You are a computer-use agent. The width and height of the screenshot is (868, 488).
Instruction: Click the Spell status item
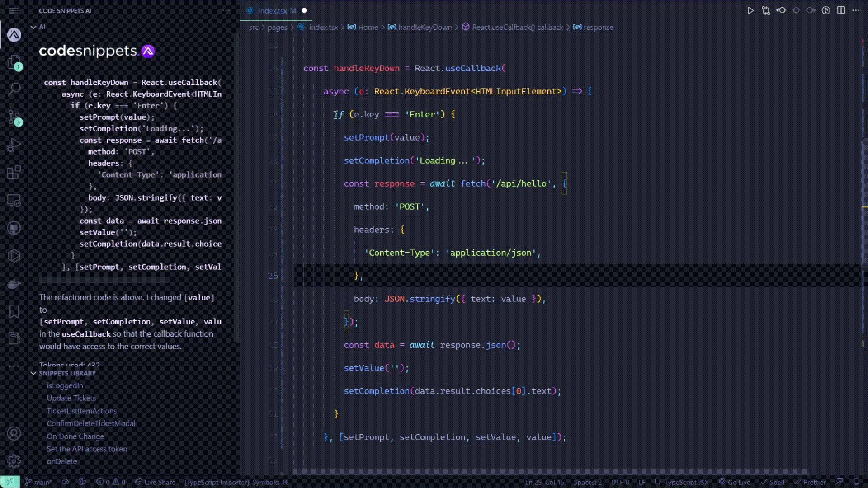pyautogui.click(x=772, y=482)
